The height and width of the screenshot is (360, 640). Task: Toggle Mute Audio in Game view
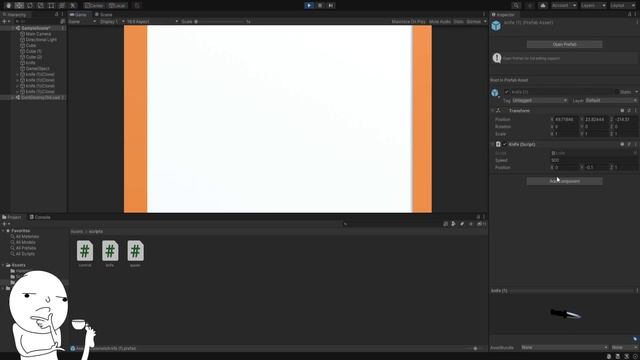click(x=440, y=22)
